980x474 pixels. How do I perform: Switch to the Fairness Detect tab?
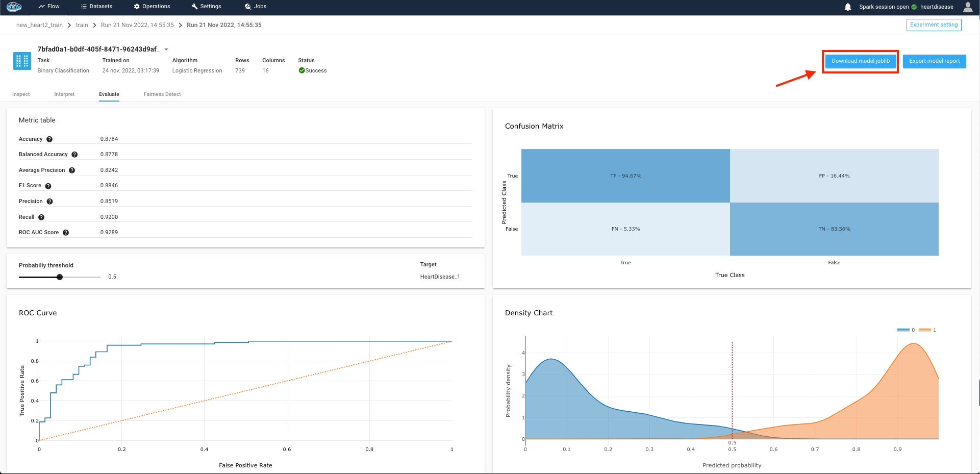point(162,94)
